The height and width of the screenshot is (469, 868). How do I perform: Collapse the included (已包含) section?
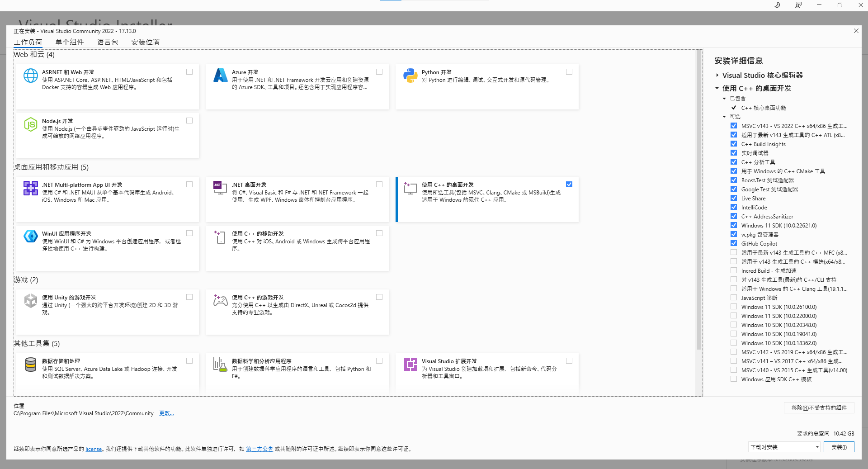tap(724, 99)
